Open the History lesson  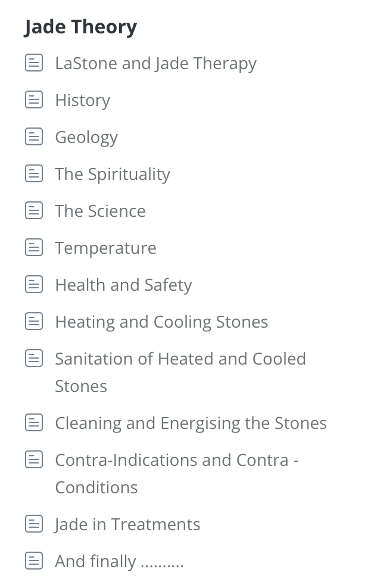82,100
